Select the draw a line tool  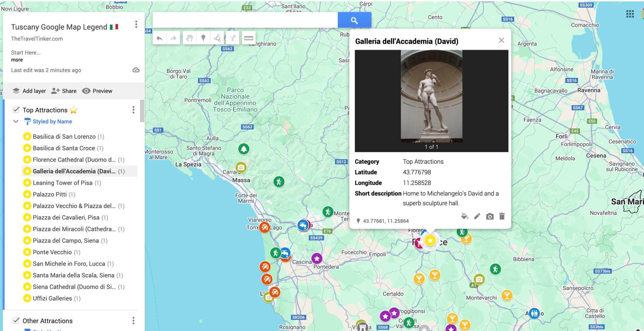tap(217, 38)
